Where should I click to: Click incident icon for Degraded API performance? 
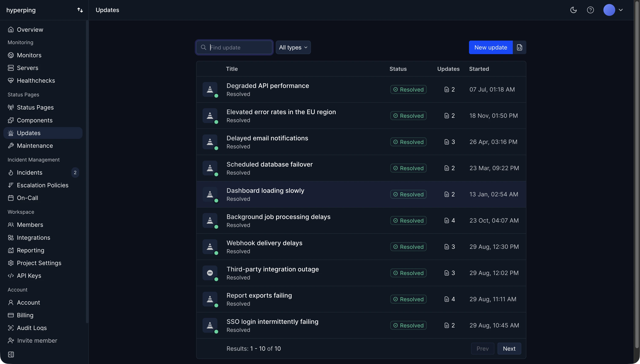[x=210, y=89]
